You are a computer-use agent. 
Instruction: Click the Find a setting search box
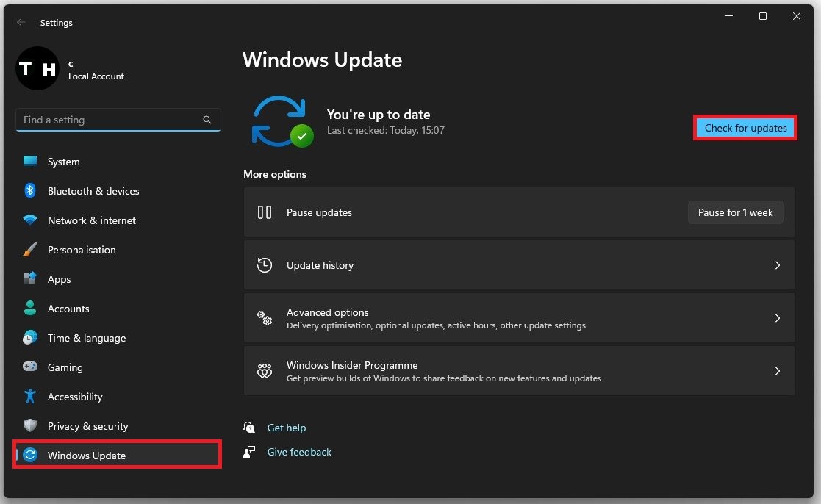tap(110, 120)
